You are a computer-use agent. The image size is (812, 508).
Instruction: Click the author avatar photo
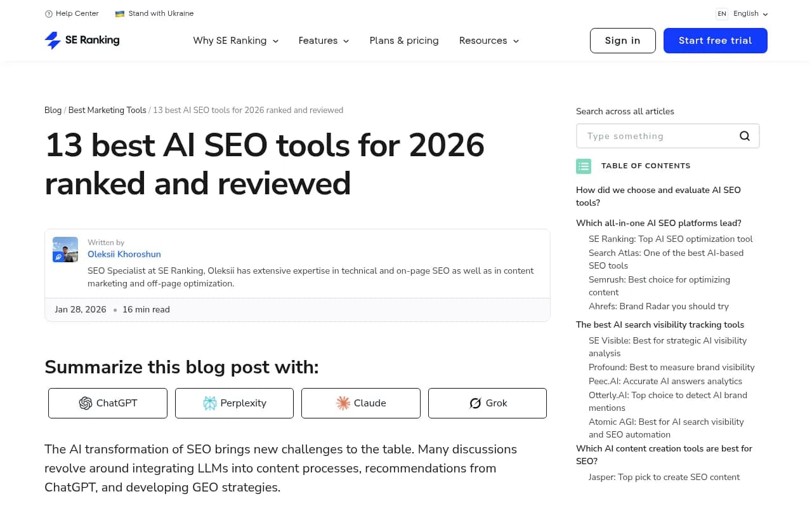65,249
